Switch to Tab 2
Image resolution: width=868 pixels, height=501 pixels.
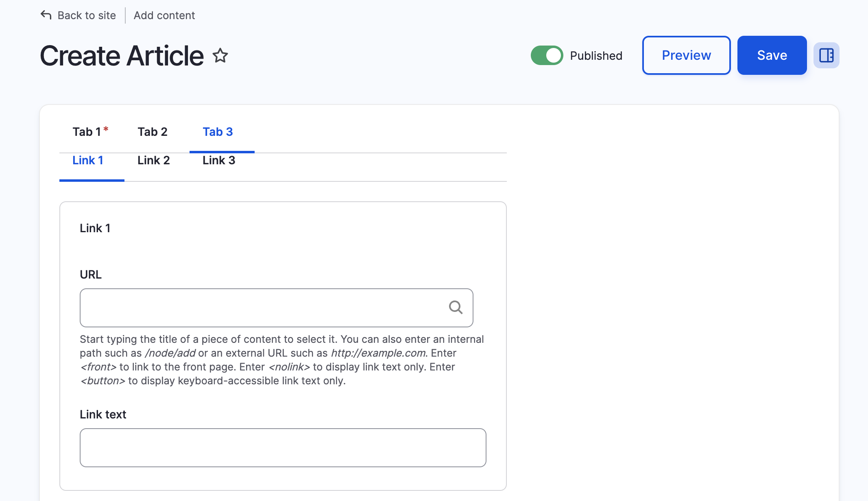tap(153, 131)
